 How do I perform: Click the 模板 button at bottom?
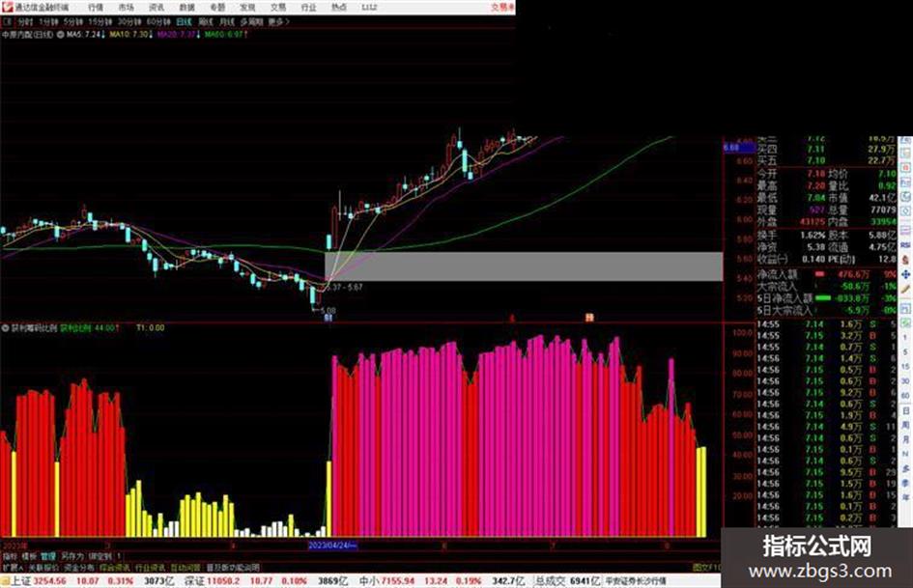coord(29,556)
